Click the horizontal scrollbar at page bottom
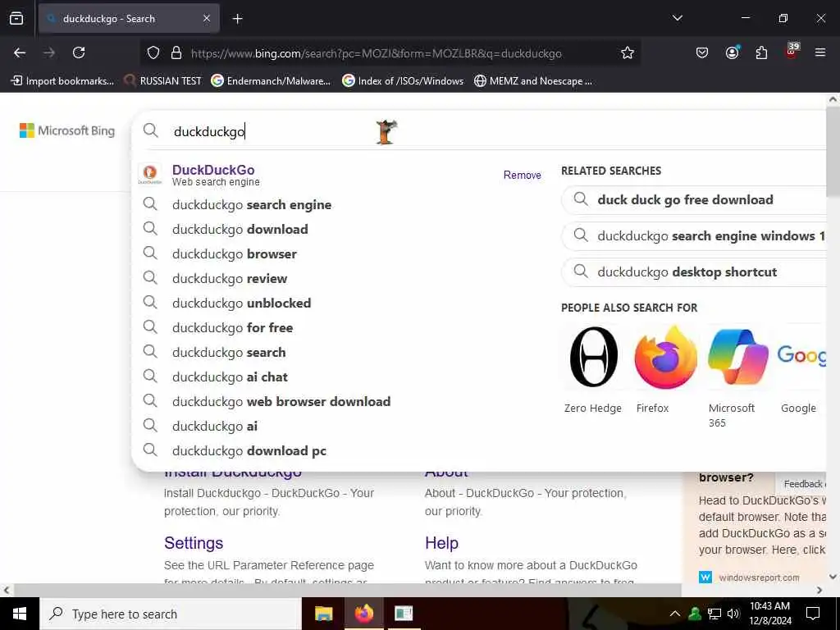Viewport: 840px width, 630px height. click(x=347, y=590)
